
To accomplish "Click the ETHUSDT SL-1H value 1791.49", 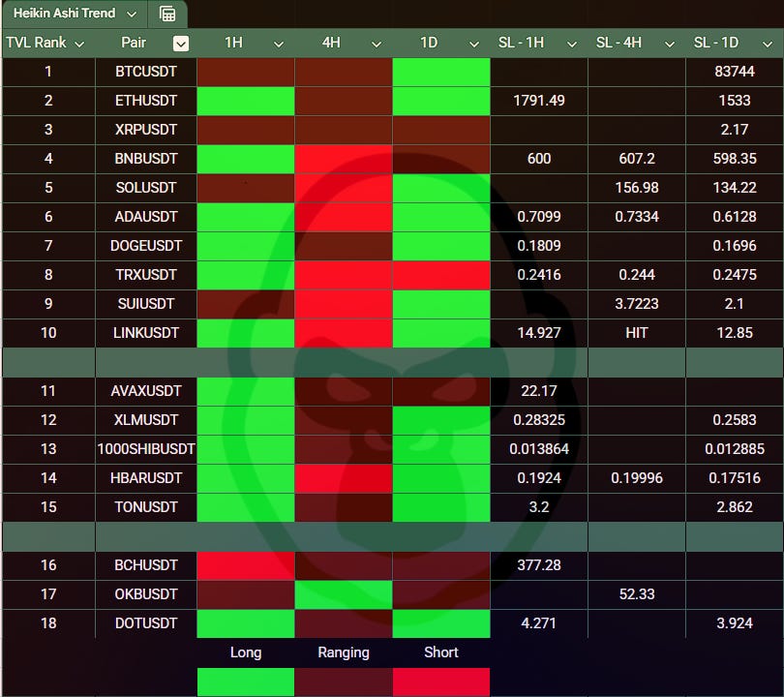I will (x=539, y=101).
